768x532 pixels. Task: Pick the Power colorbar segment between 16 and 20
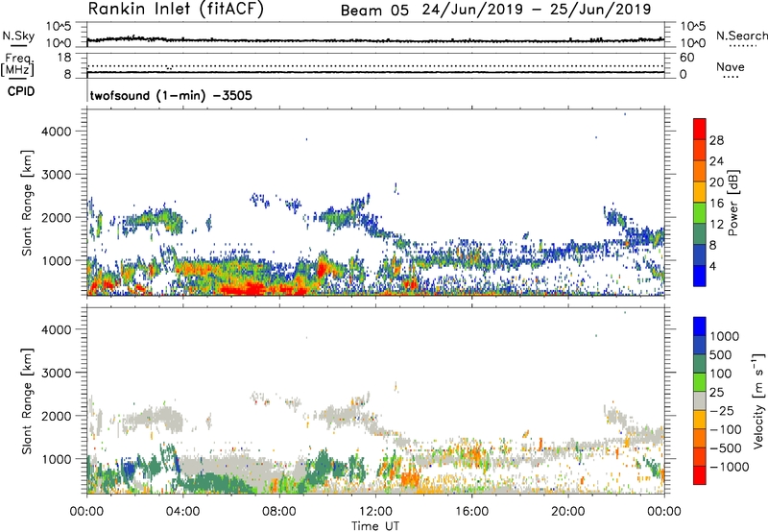click(700, 192)
